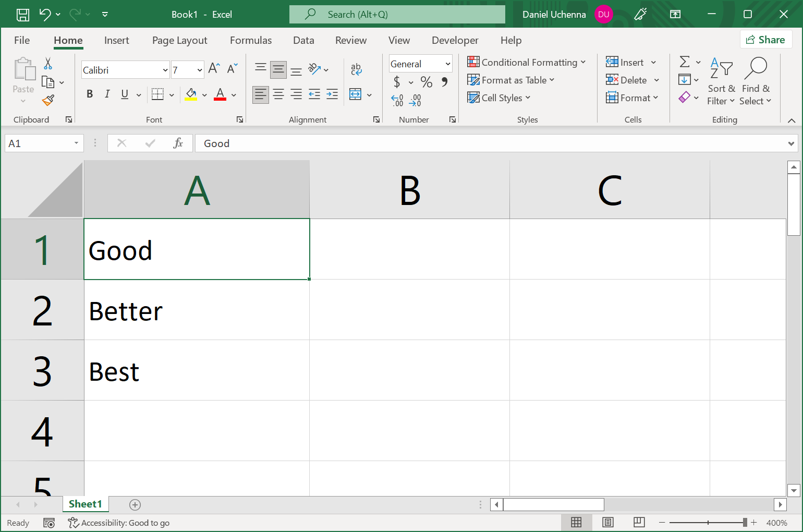Open the Calibri font name dropdown
This screenshot has height=532, width=803.
[x=165, y=70]
